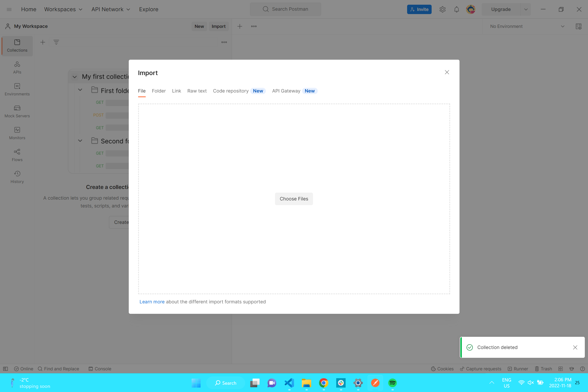Open the settings gear icon
Image resolution: width=588 pixels, height=392 pixels.
[x=442, y=9]
